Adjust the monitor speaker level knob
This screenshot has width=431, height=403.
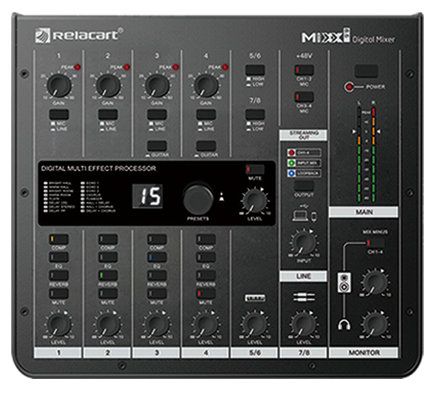tap(375, 282)
